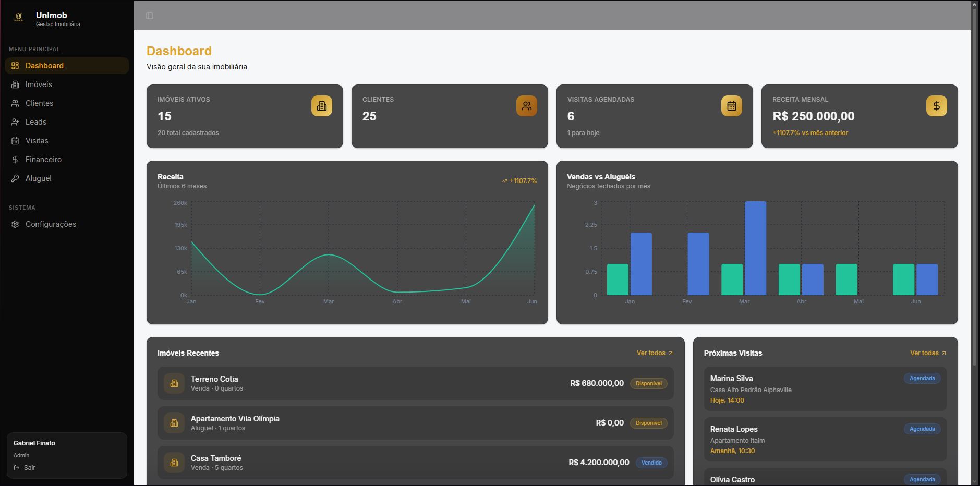Click building icon on Imóveis Ativos card
980x486 pixels.
322,106
